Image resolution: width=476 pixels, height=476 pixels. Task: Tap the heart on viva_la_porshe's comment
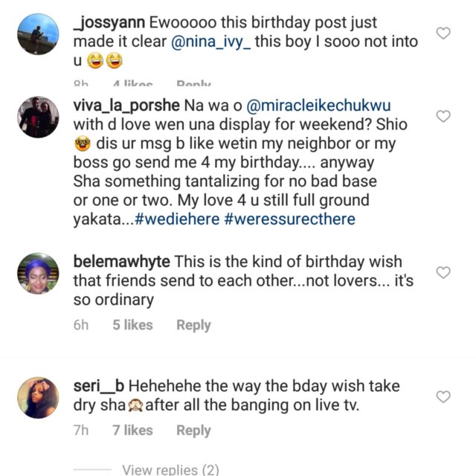[443, 116]
